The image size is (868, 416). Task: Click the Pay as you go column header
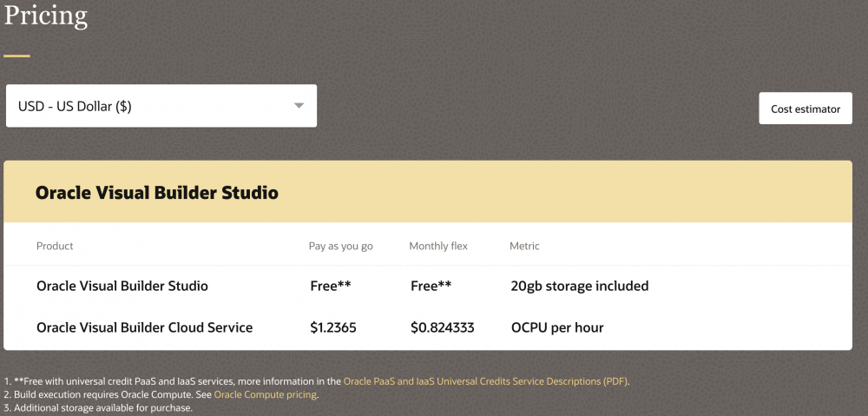click(x=341, y=246)
